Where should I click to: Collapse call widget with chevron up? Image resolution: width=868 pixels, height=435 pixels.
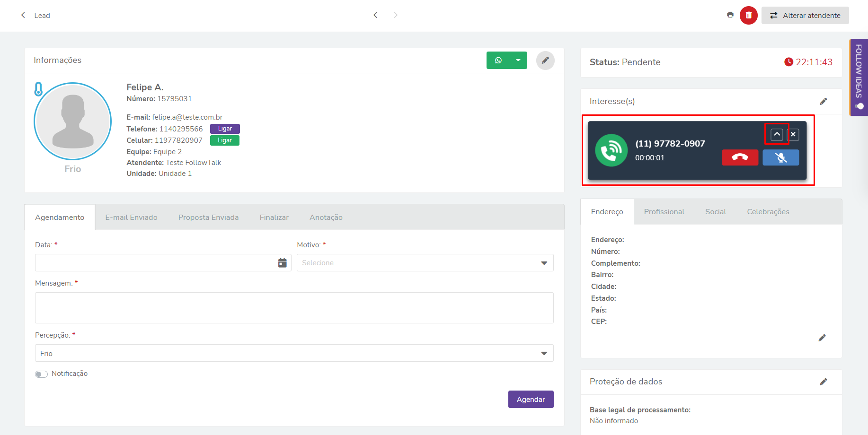point(777,134)
